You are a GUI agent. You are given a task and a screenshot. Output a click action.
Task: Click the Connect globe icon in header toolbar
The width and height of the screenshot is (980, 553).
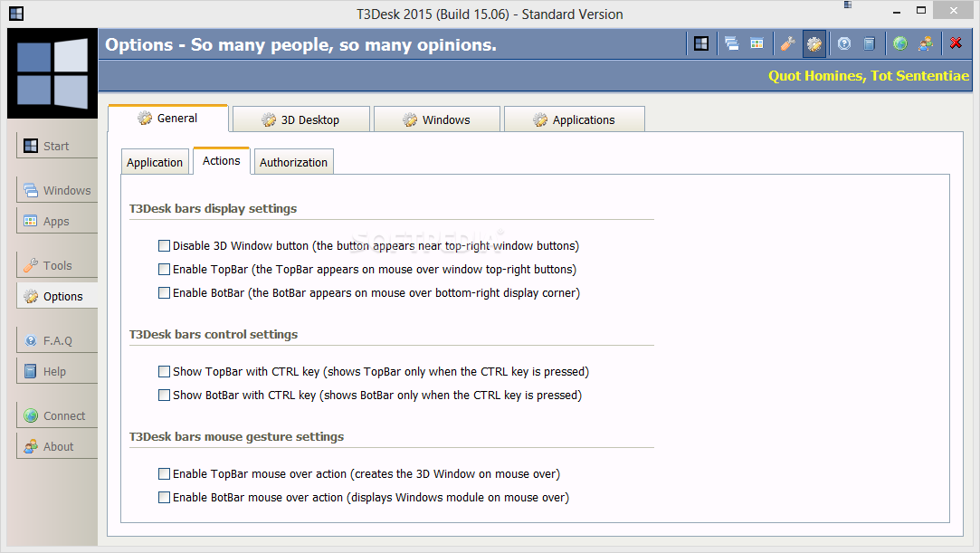click(900, 43)
